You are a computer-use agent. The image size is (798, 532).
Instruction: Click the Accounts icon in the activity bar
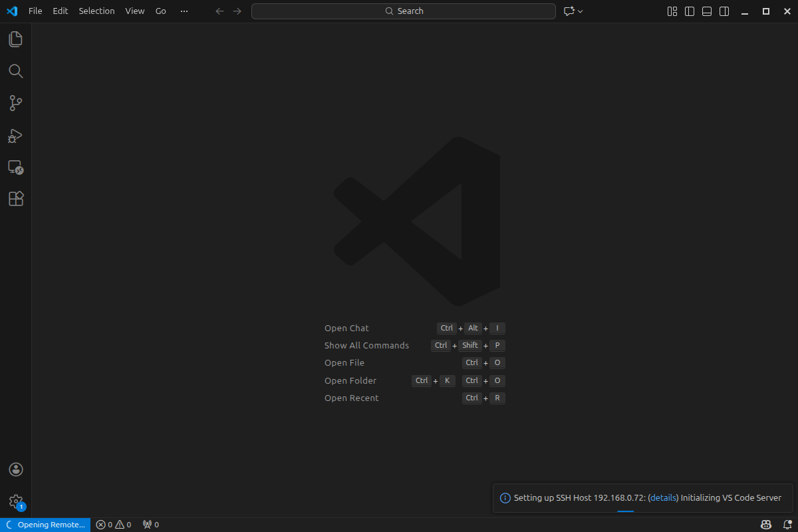[16, 469]
